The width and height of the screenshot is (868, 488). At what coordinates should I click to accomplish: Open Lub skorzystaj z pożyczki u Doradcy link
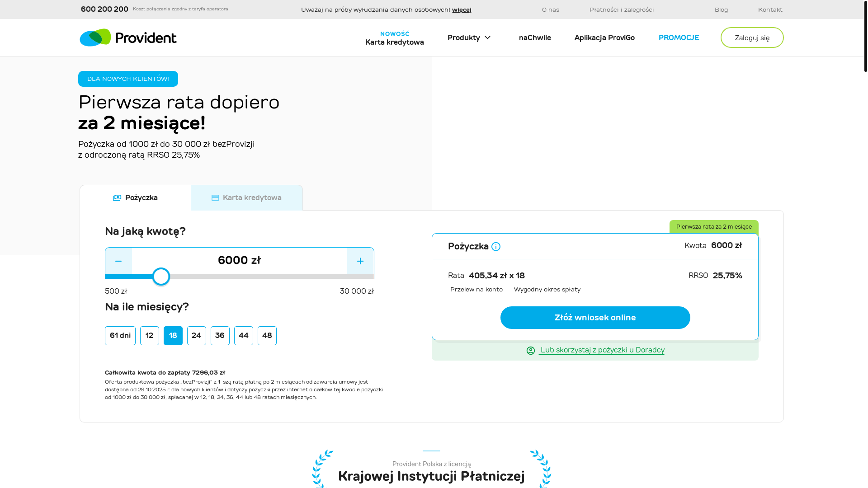coord(602,350)
